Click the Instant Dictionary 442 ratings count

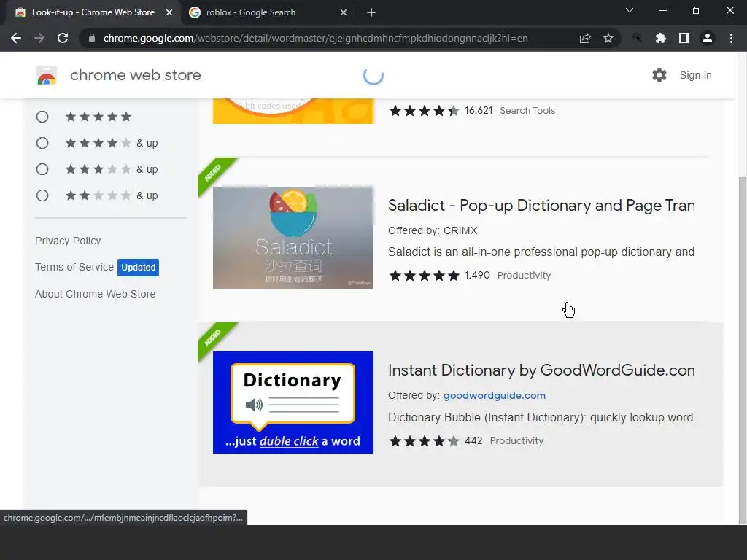coord(473,440)
